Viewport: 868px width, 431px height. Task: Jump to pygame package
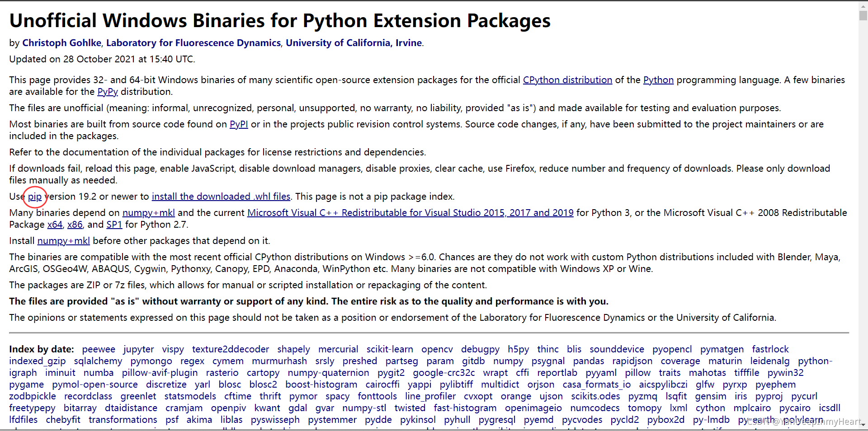27,384
